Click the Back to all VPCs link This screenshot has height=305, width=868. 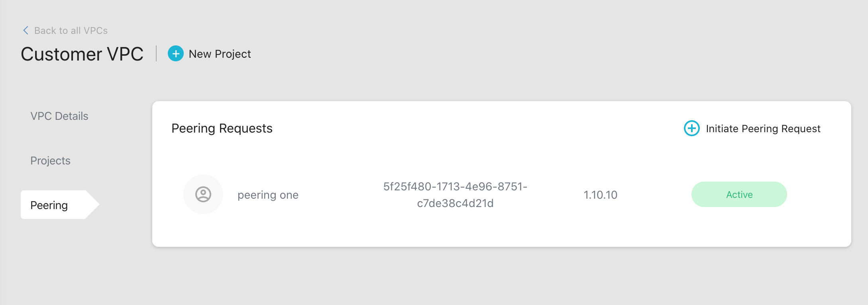pos(71,30)
